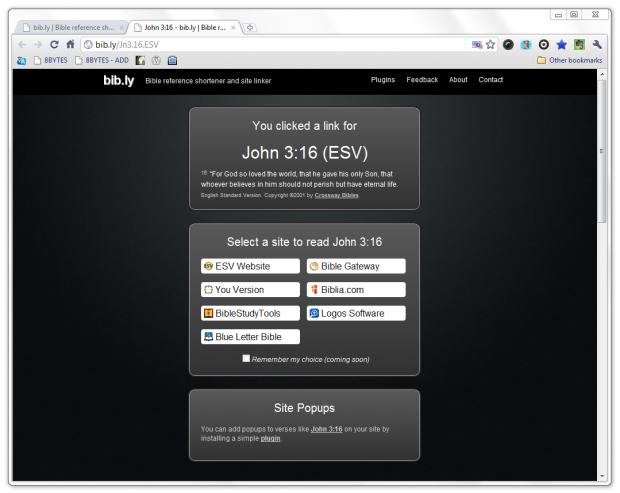Open the Other bookmarks folder
Image resolution: width=620 pixels, height=493 pixels.
pos(569,60)
